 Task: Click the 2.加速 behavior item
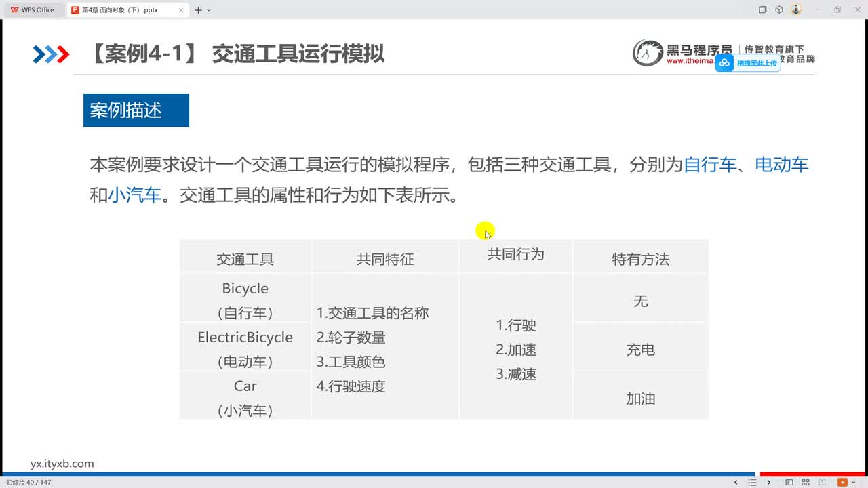(x=516, y=350)
